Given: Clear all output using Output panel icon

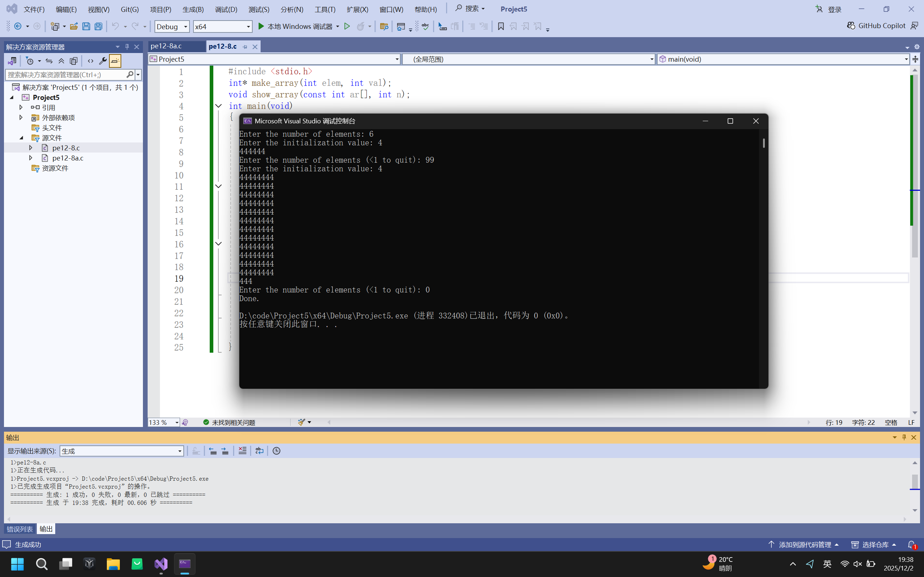Looking at the screenshot, I should tap(242, 451).
